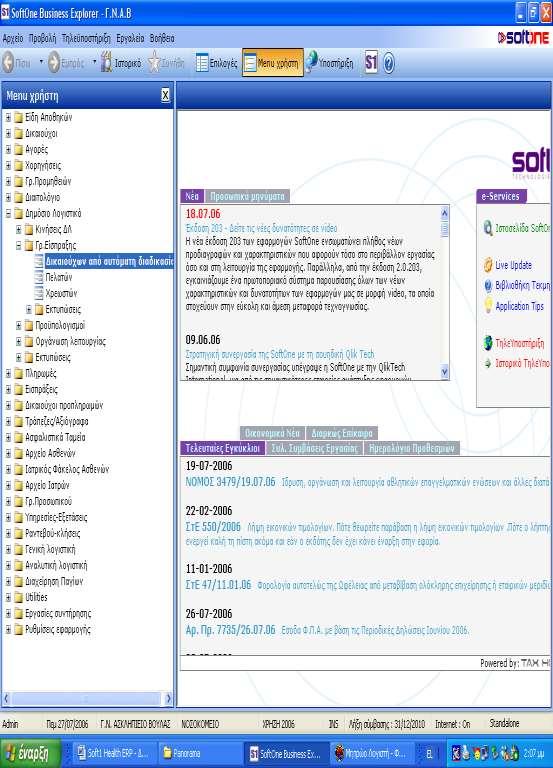Open the Ιστορικό history toolbar icon
The height and width of the screenshot is (768, 553).
click(x=106, y=63)
